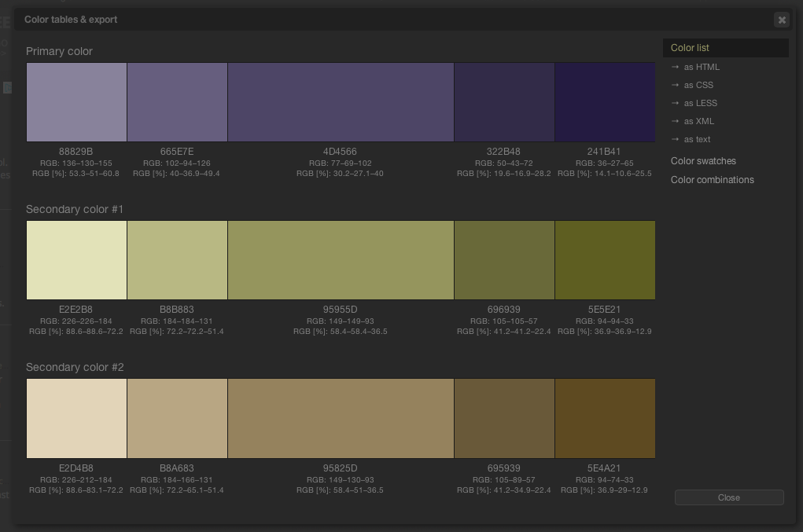Open the Color swatches section
This screenshot has width=803, height=532.
click(703, 161)
